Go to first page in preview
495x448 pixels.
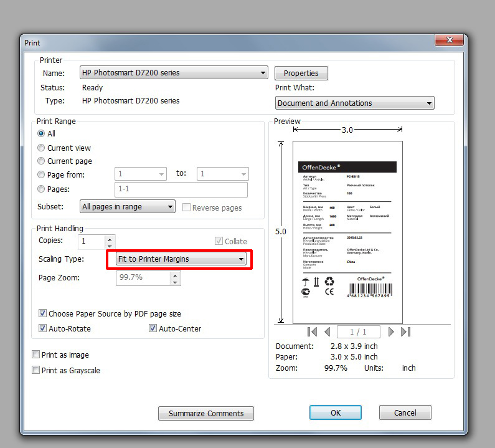313,332
